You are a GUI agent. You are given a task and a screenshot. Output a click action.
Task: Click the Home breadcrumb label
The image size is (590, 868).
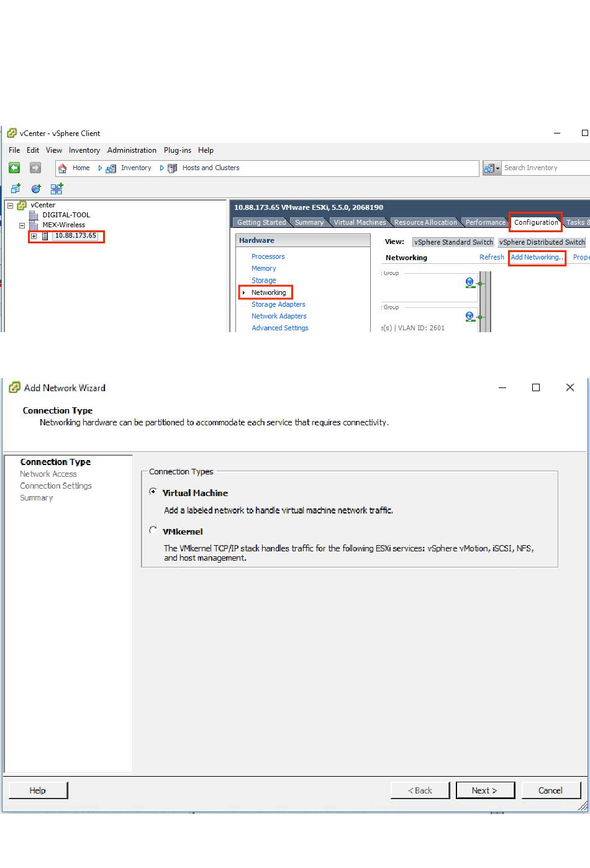81,168
